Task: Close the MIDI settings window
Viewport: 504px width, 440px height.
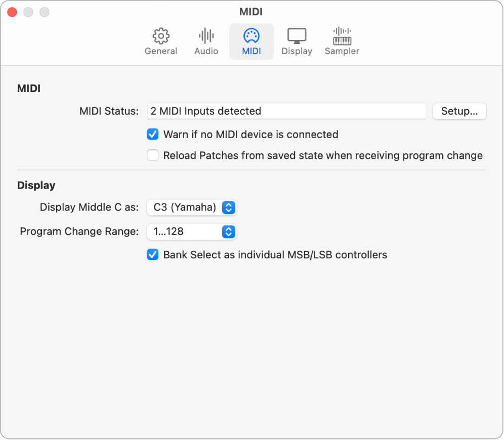Action: coord(12,12)
